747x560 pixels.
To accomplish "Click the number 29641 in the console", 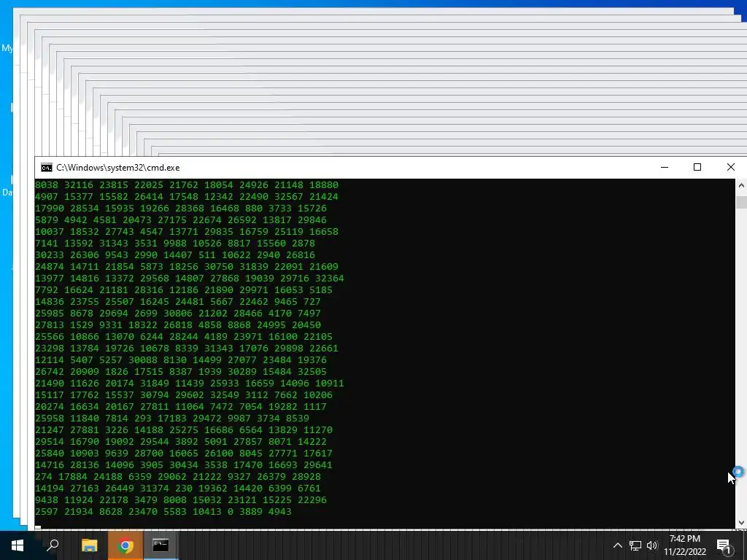I will [x=318, y=464].
